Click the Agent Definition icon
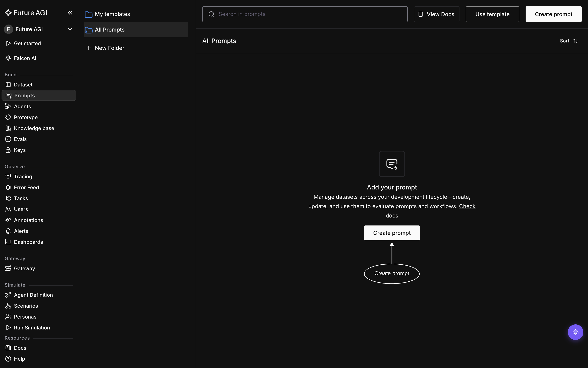588x368 pixels. [8, 295]
